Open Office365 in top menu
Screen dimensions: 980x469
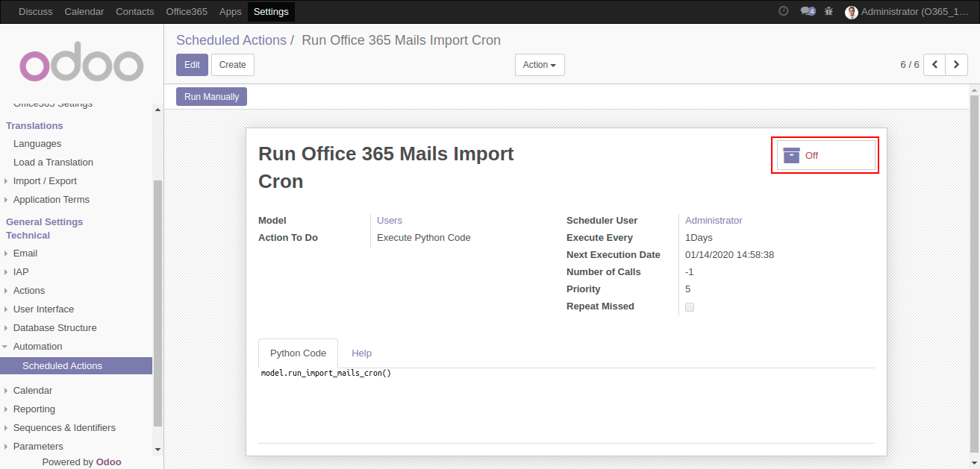[187, 12]
